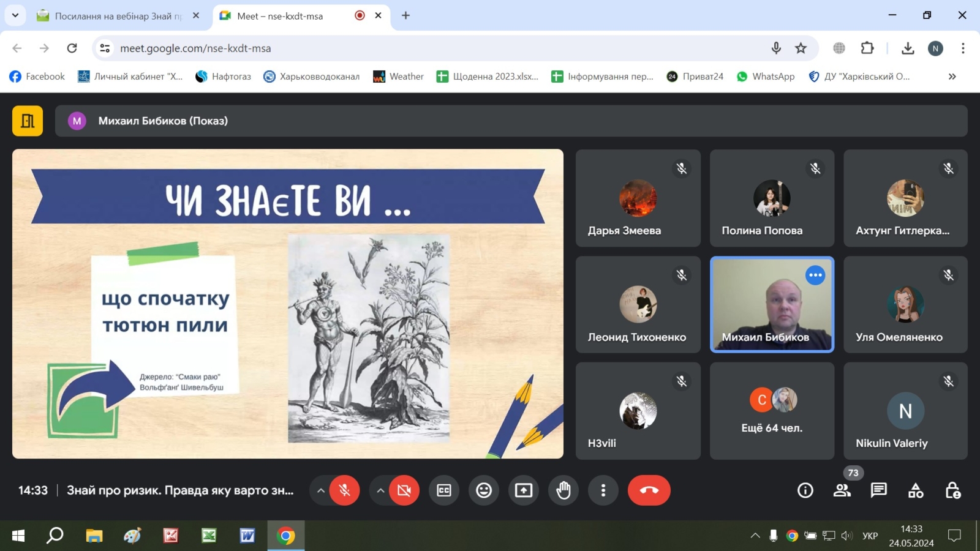This screenshot has width=980, height=551.
Task: Raise hand in the meeting
Action: pyautogui.click(x=563, y=490)
